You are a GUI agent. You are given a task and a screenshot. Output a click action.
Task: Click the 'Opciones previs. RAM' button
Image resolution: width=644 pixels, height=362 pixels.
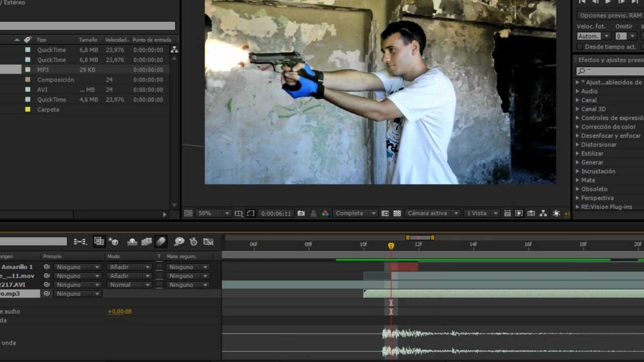(x=610, y=16)
